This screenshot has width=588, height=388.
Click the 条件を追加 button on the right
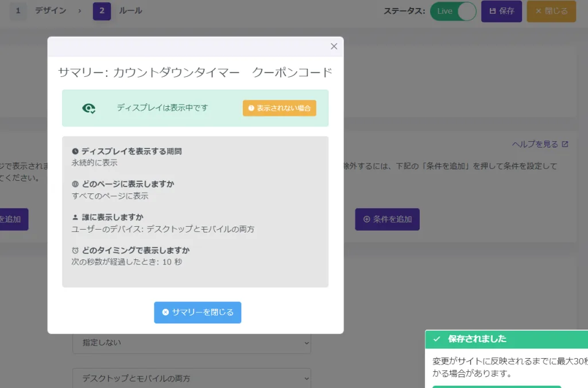[388, 219]
